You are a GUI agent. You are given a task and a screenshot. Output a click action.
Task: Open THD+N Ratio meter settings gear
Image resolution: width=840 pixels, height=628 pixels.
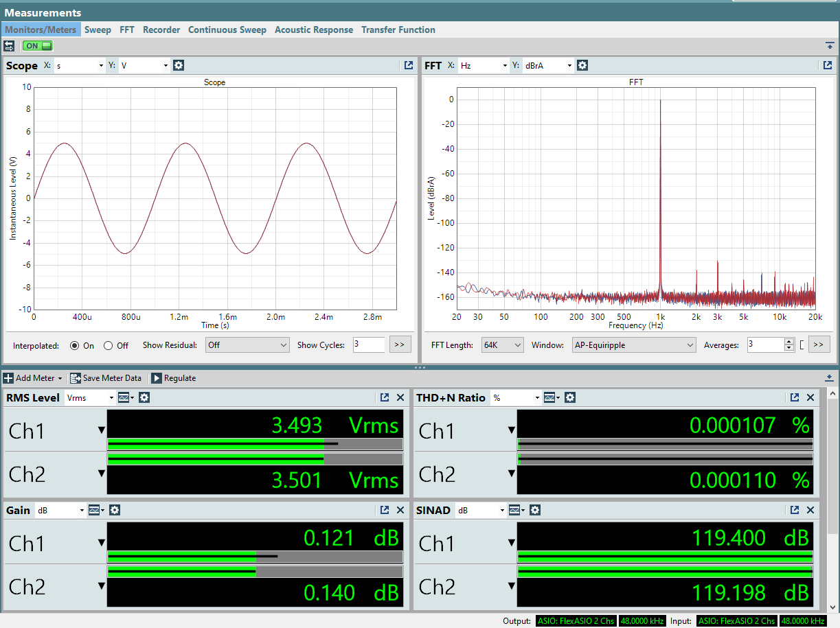tap(570, 397)
